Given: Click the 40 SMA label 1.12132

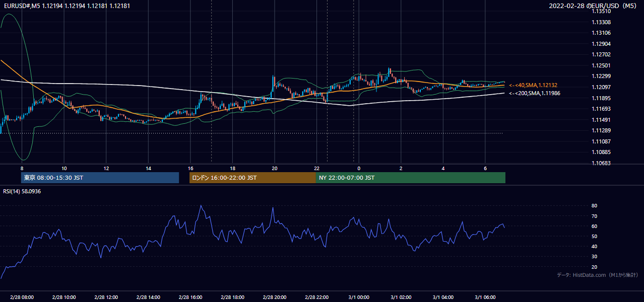Looking at the screenshot, I should [534, 86].
